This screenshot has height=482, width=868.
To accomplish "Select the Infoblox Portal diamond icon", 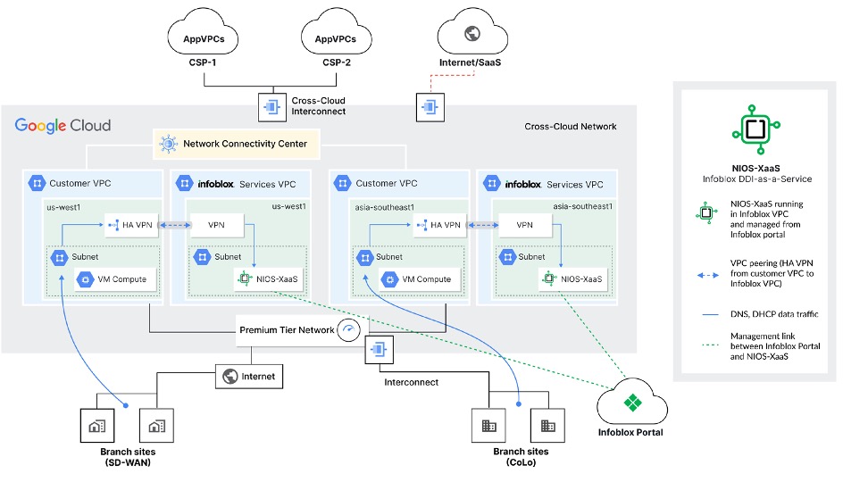I will point(632,404).
